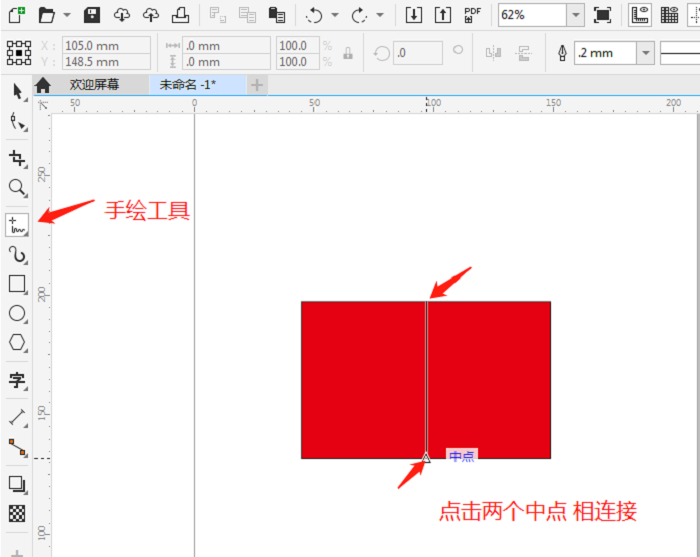700x557 pixels.
Task: Switch to the 未命名 -1* tab
Action: tap(197, 84)
